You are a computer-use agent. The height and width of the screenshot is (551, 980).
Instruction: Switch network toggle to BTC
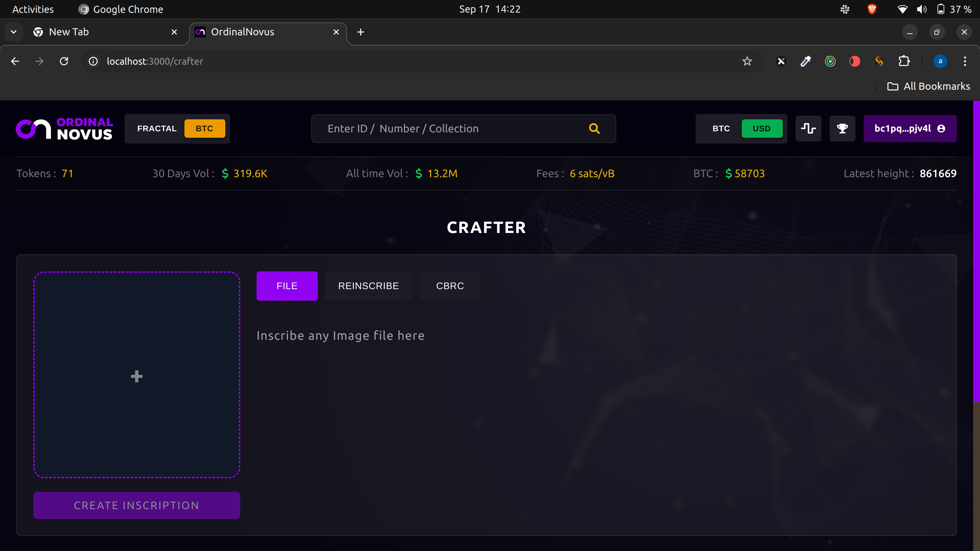point(204,129)
